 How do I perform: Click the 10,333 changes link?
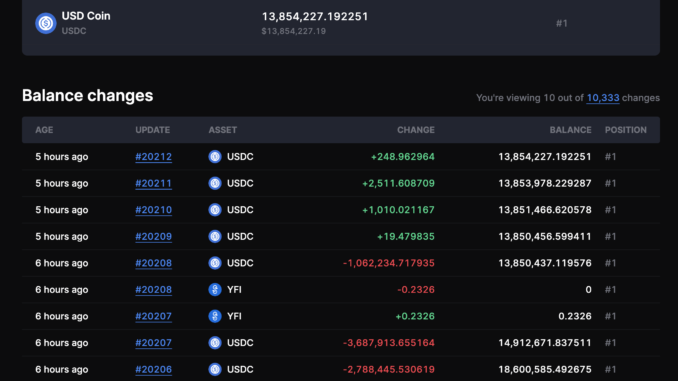click(x=603, y=98)
